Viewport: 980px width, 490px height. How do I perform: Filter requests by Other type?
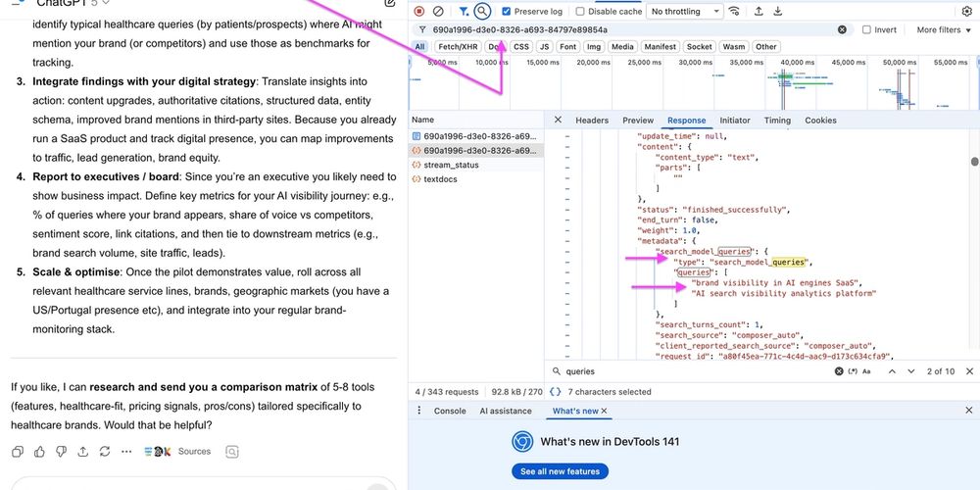pos(765,47)
